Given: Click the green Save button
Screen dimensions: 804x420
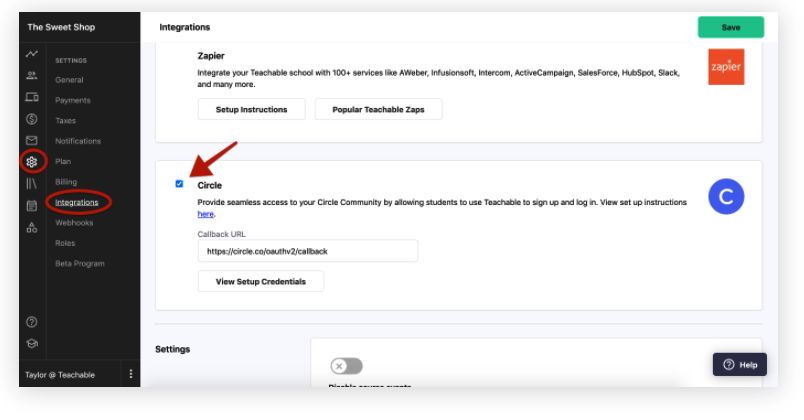Looking at the screenshot, I should [x=731, y=27].
